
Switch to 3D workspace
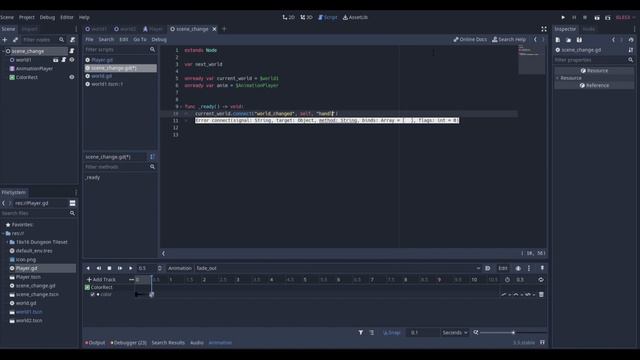(x=306, y=17)
